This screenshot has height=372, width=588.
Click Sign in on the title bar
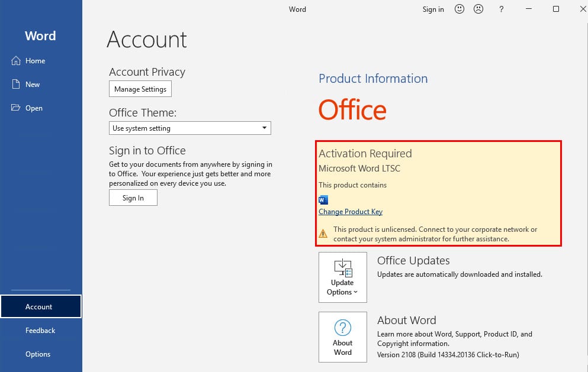(x=433, y=9)
